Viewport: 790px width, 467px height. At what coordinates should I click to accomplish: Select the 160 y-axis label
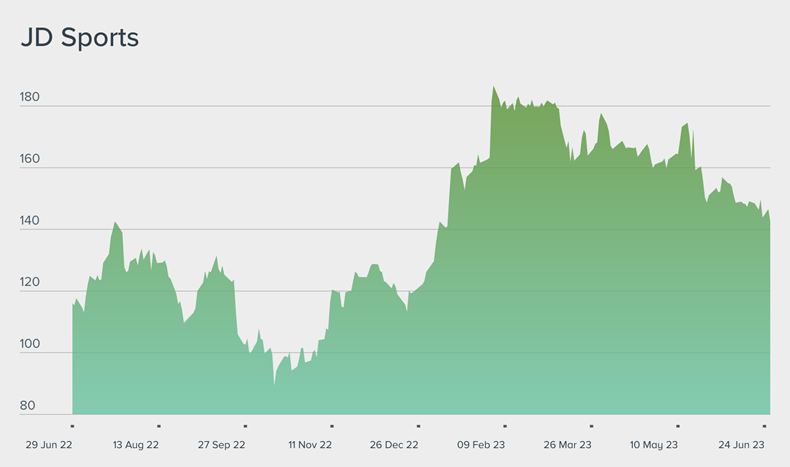pos(29,160)
